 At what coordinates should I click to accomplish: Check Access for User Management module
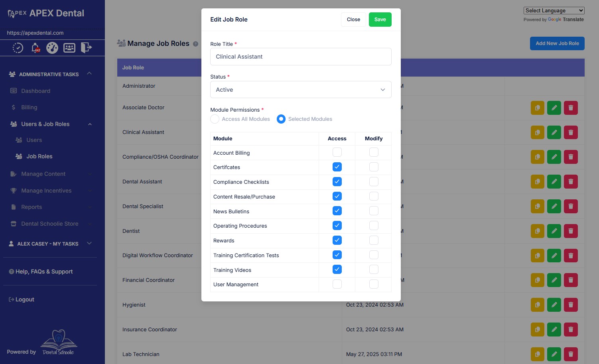[337, 284]
